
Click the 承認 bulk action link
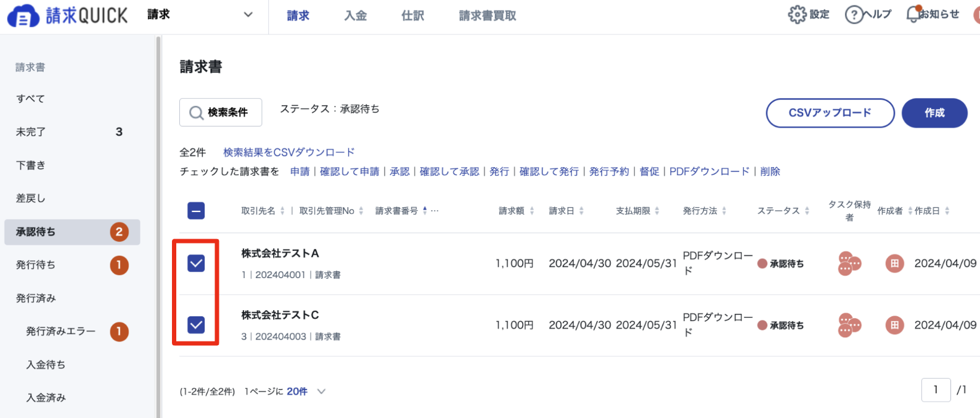tap(399, 171)
